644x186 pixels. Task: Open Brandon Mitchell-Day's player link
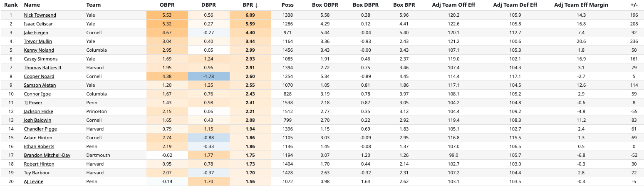point(47,155)
